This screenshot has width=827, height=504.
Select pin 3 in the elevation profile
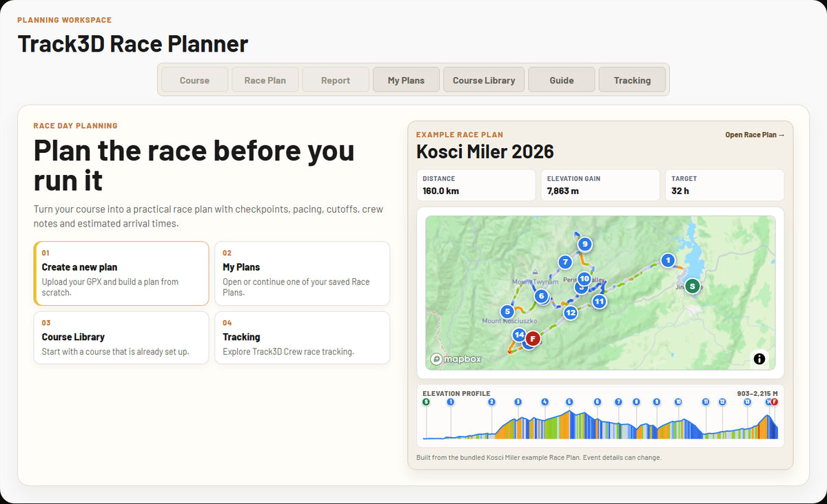tap(518, 401)
